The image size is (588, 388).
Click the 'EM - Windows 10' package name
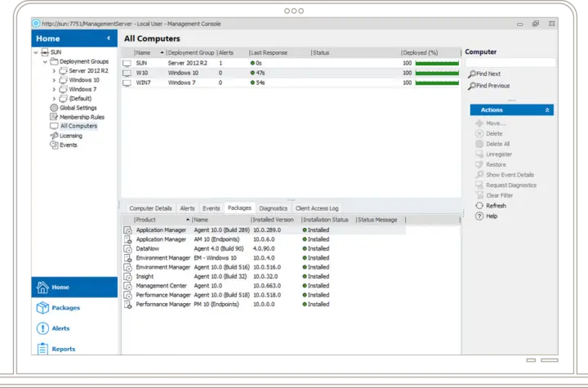[216, 258]
